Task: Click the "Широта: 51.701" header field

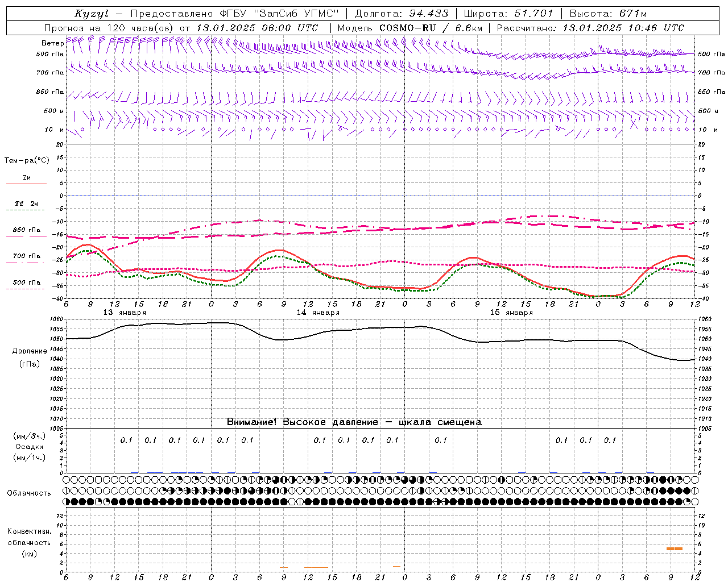Action: click(x=508, y=14)
